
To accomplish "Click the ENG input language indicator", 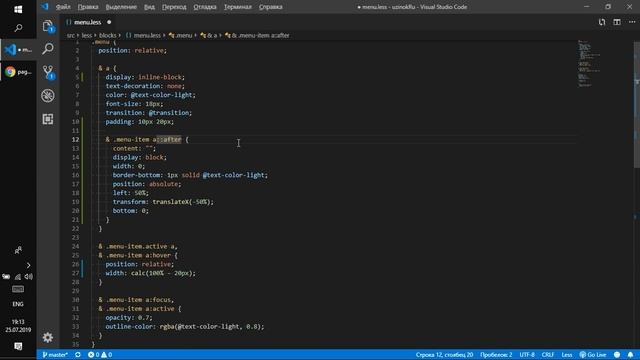I will (18, 304).
